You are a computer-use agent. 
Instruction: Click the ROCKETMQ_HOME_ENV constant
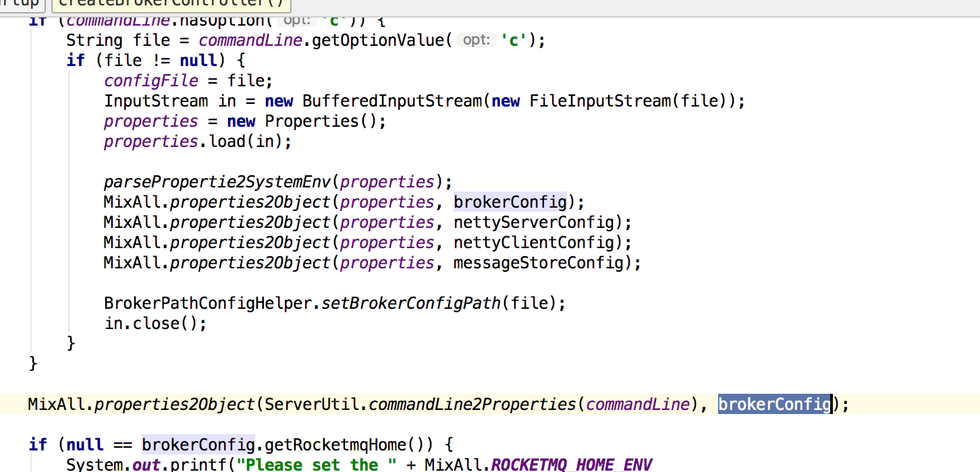(x=572, y=465)
